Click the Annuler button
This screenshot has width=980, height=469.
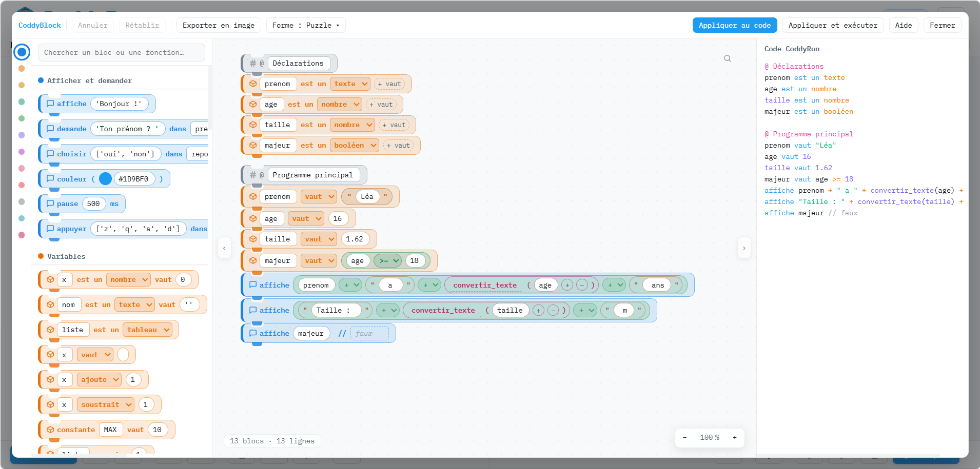(93, 25)
